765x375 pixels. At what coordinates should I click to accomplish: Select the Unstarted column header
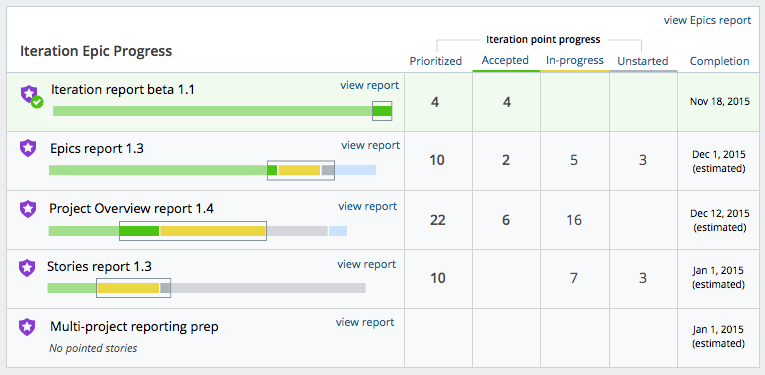pyautogui.click(x=643, y=61)
